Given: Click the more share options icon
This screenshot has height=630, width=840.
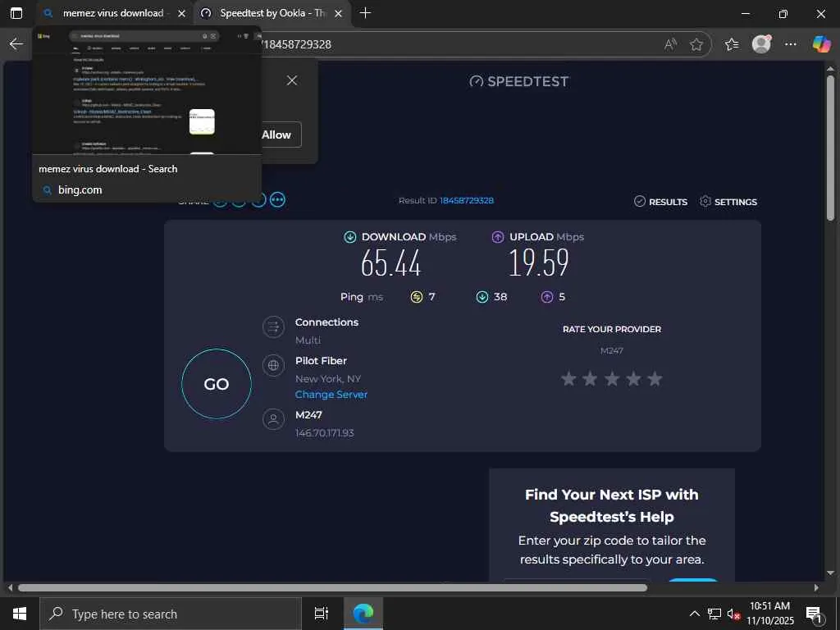Looking at the screenshot, I should (x=277, y=200).
